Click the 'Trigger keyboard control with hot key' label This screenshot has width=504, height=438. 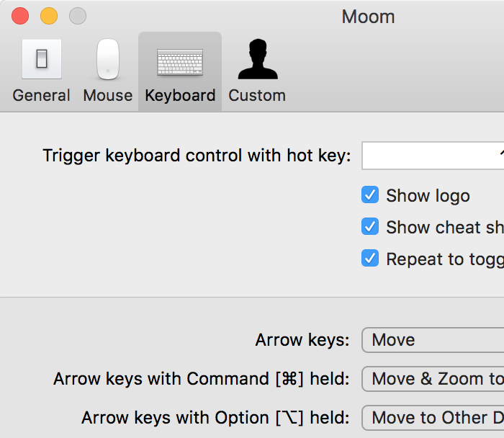[x=197, y=156]
